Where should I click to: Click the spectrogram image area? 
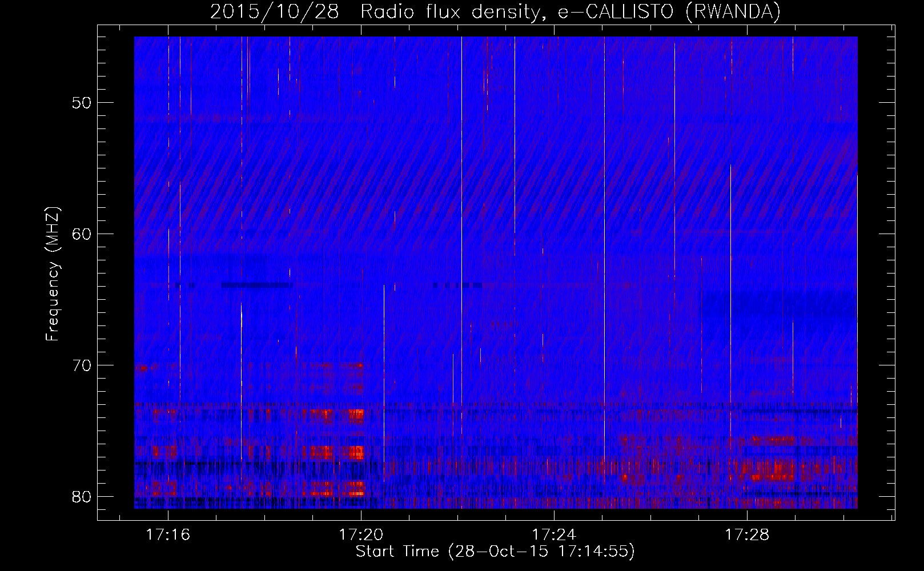pyautogui.click(x=496, y=272)
